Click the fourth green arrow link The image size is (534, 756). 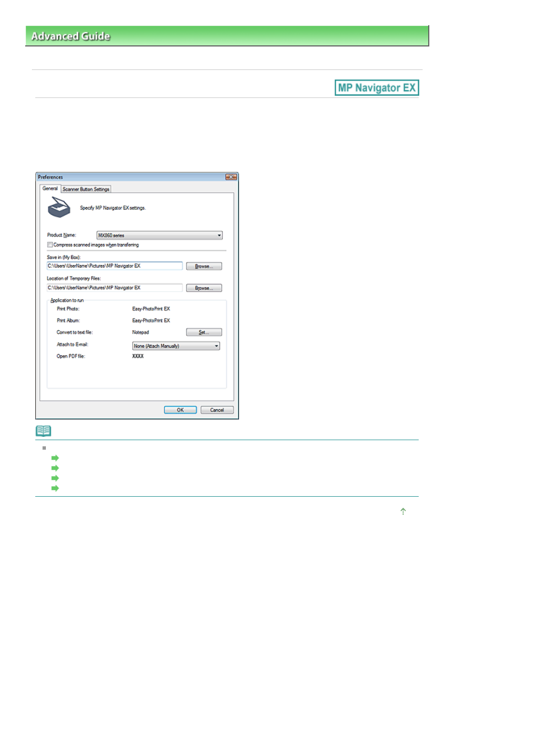point(55,488)
